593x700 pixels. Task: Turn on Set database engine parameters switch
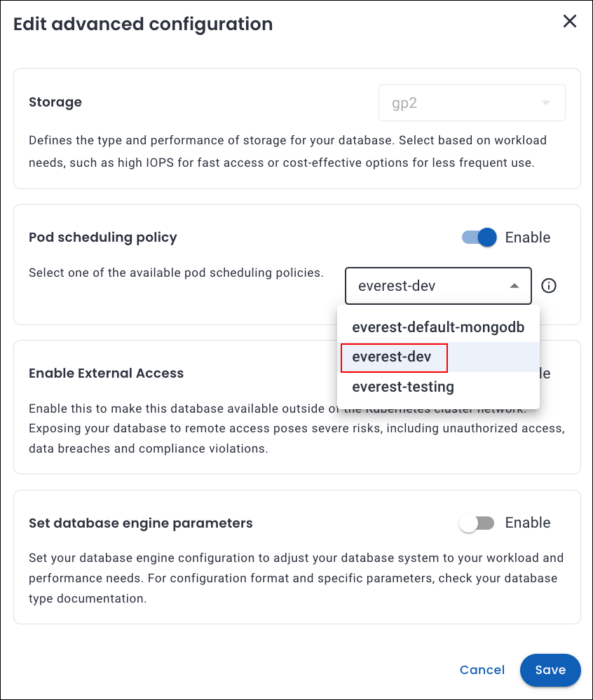[x=477, y=523]
